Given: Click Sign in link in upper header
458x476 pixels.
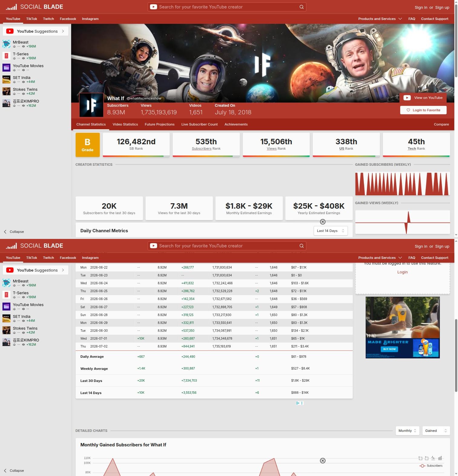Looking at the screenshot, I should (x=421, y=8).
